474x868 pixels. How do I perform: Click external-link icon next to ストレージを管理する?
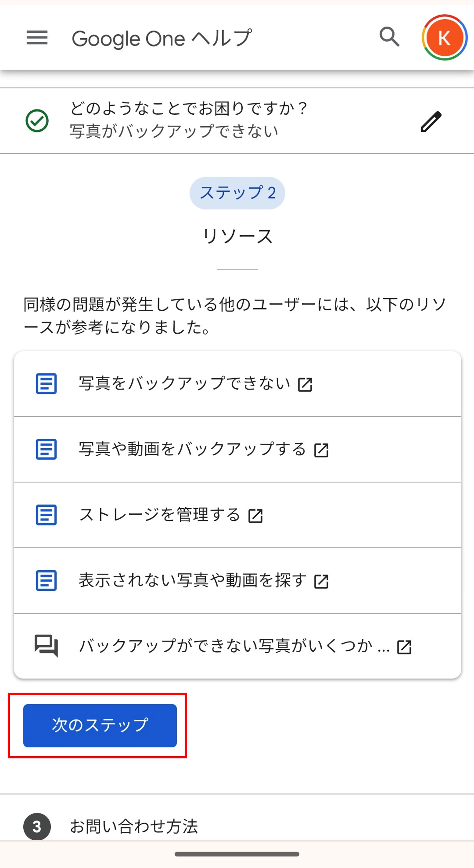point(255,516)
